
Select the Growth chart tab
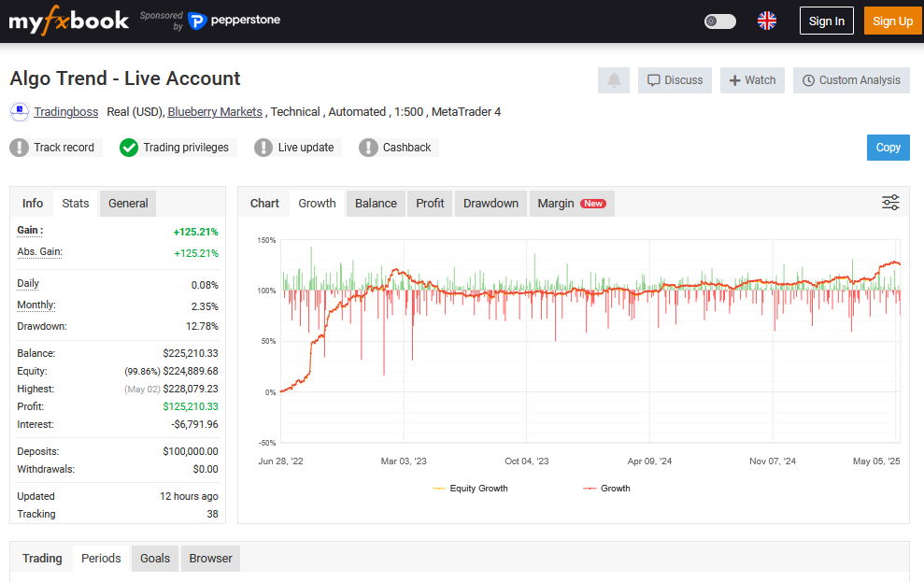[x=317, y=204]
